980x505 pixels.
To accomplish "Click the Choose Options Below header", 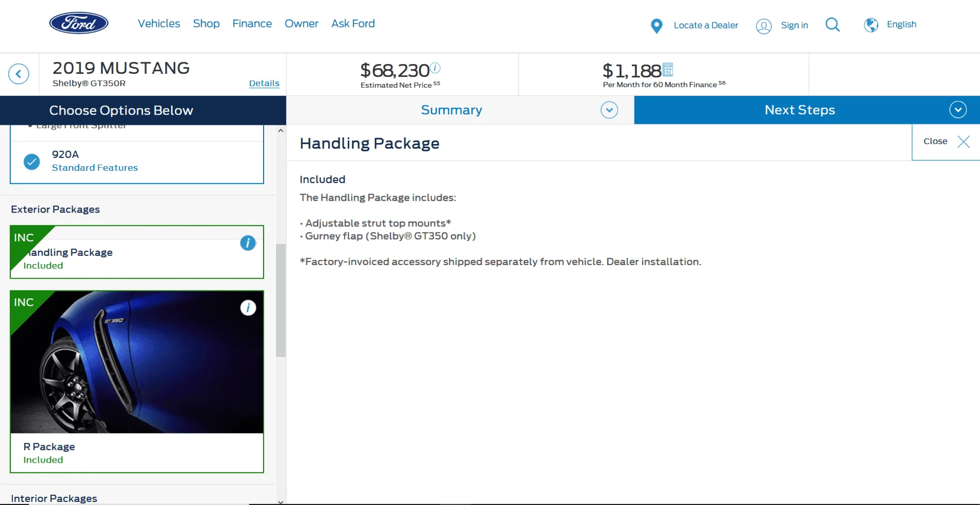I will (x=121, y=110).
